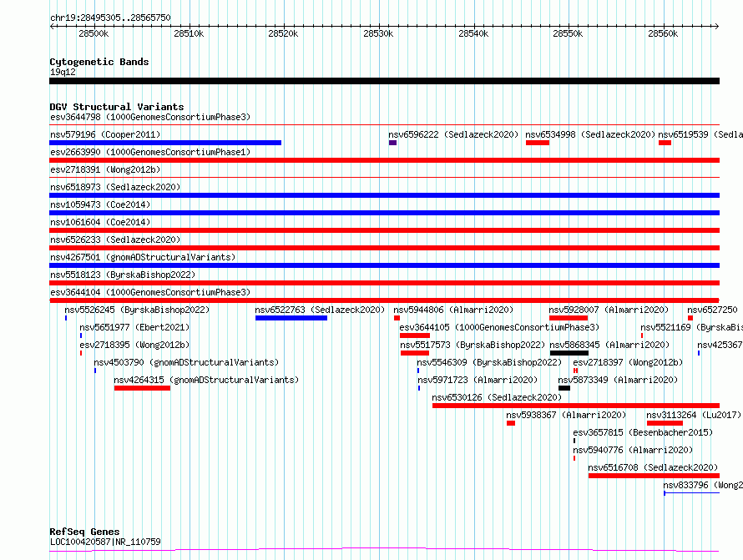Open the nsv5521169 variant label

(691, 327)
